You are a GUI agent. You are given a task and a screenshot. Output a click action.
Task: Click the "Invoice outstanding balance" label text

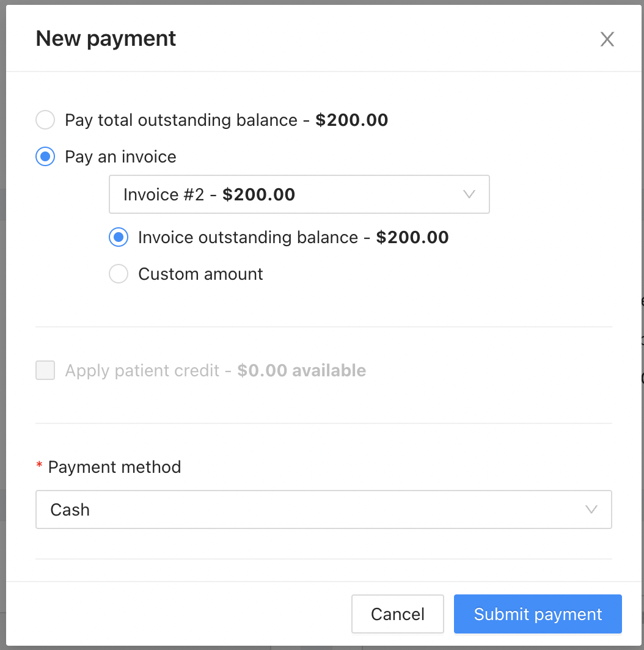(x=248, y=237)
